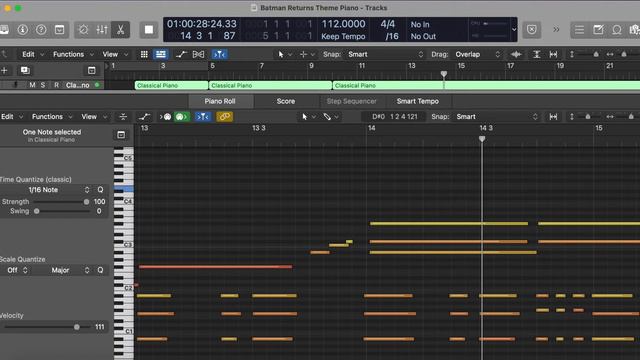Click horizontal auto zoom icon in tracks area
Viewport: 640px width, 360px height.
pyautogui.click(x=553, y=54)
